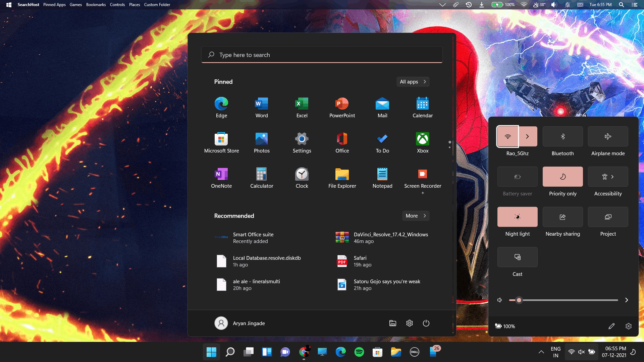
Task: Click the taskbar search icon
Action: pyautogui.click(x=230, y=352)
